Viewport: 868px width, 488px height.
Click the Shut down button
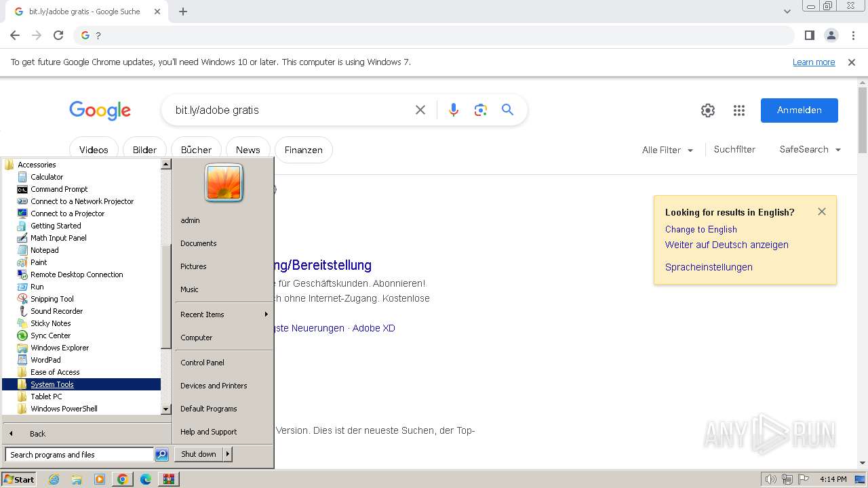click(199, 454)
